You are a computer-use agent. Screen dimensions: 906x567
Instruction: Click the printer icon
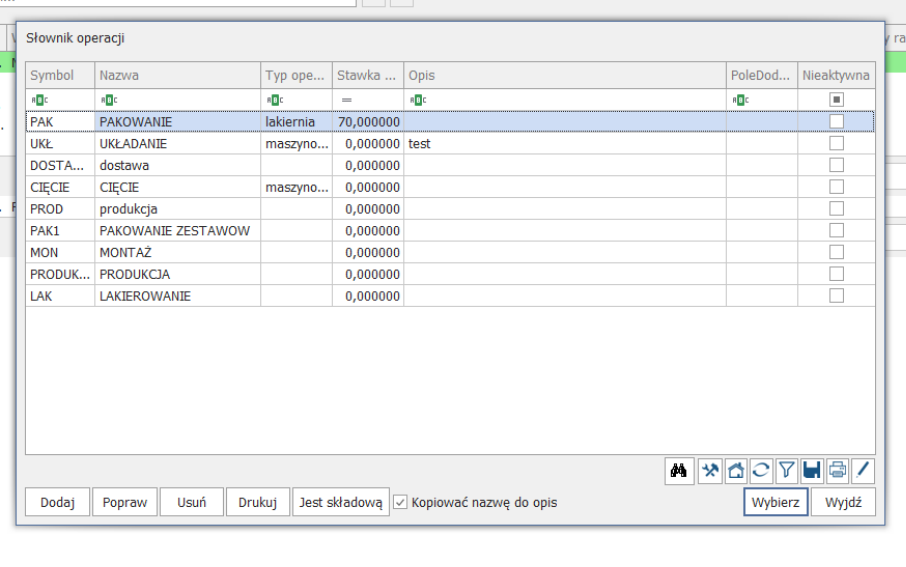(837, 470)
